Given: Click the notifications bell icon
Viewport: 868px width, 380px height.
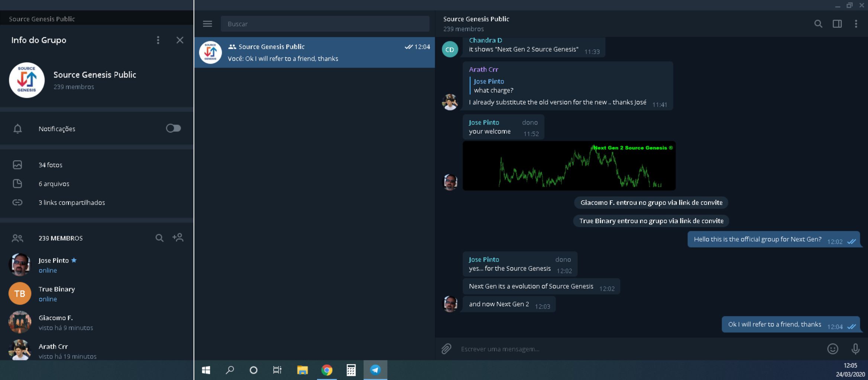Looking at the screenshot, I should (x=17, y=129).
